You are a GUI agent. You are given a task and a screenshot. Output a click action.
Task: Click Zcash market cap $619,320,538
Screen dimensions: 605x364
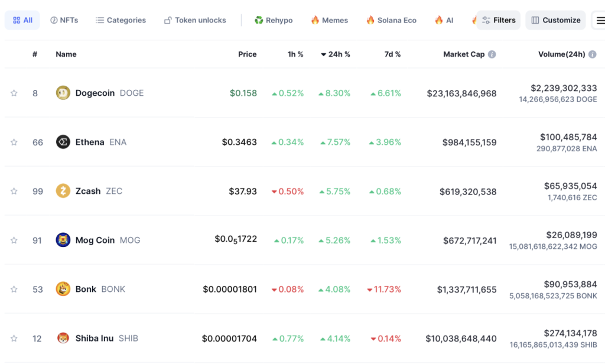click(x=468, y=191)
